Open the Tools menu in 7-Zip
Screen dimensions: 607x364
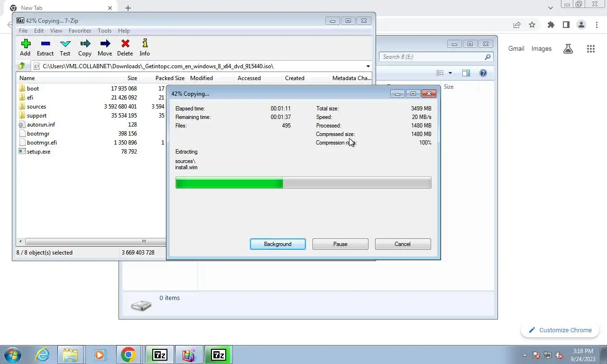(x=104, y=31)
